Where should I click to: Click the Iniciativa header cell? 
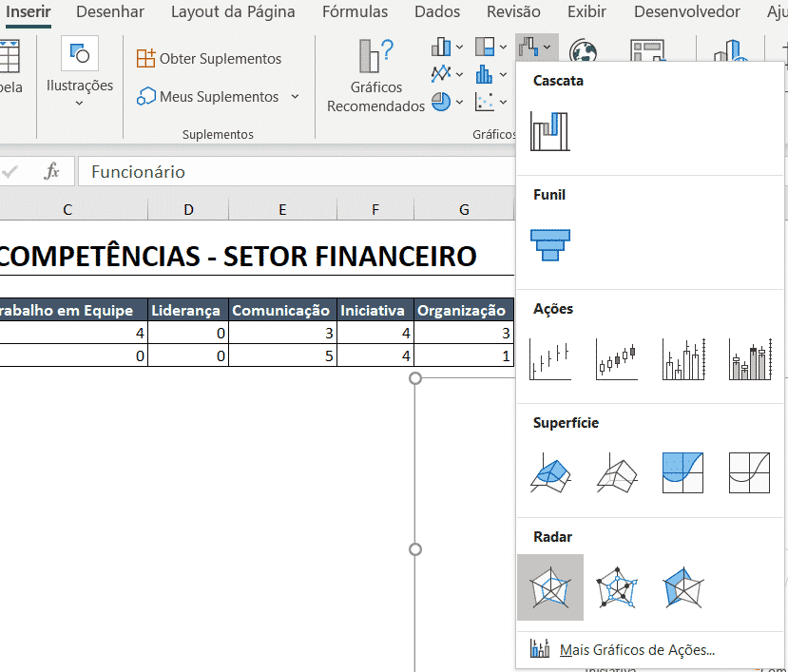click(375, 310)
